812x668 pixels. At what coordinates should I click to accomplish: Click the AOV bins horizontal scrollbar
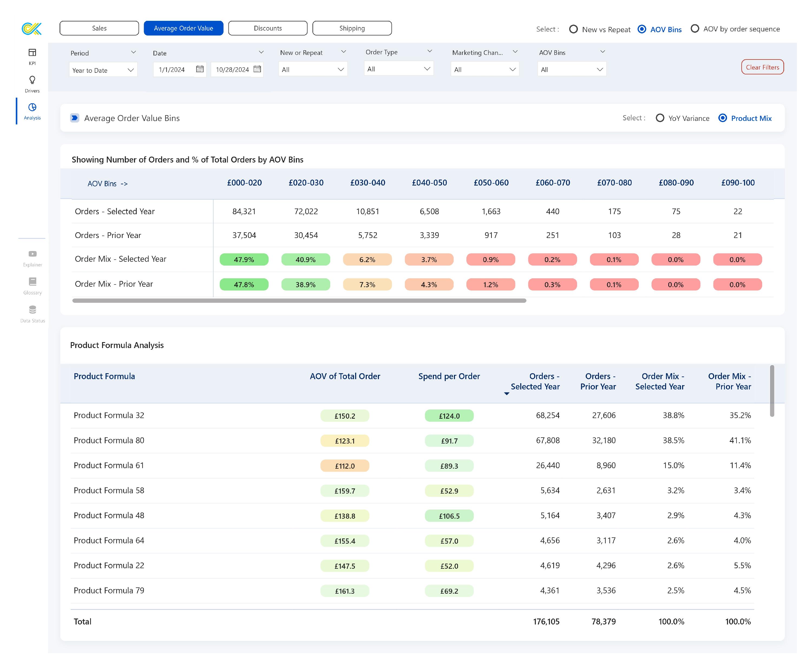click(299, 300)
